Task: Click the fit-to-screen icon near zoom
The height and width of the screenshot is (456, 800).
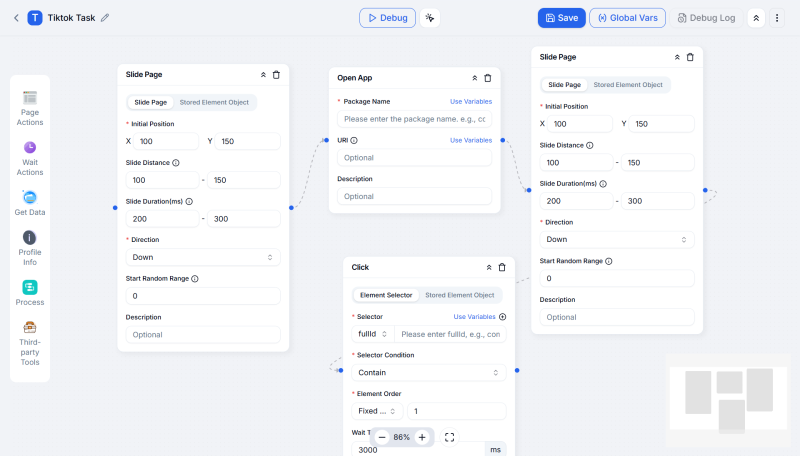Action: [449, 437]
